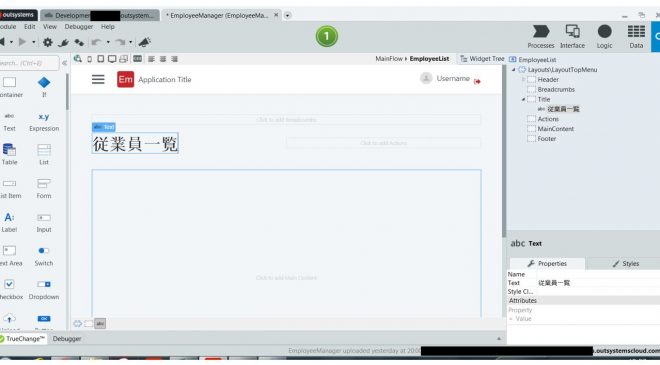Pick the Expression widget
660x365 pixels.
44,122
